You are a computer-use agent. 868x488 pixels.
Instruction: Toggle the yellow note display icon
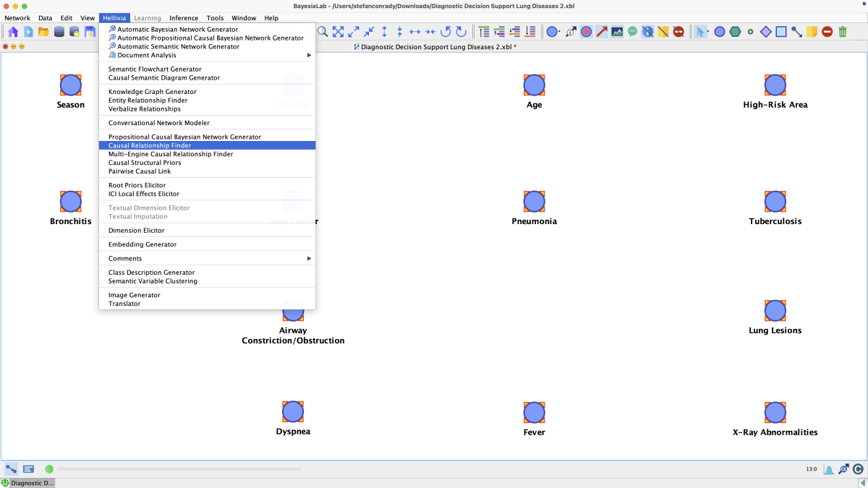pyautogui.click(x=663, y=32)
